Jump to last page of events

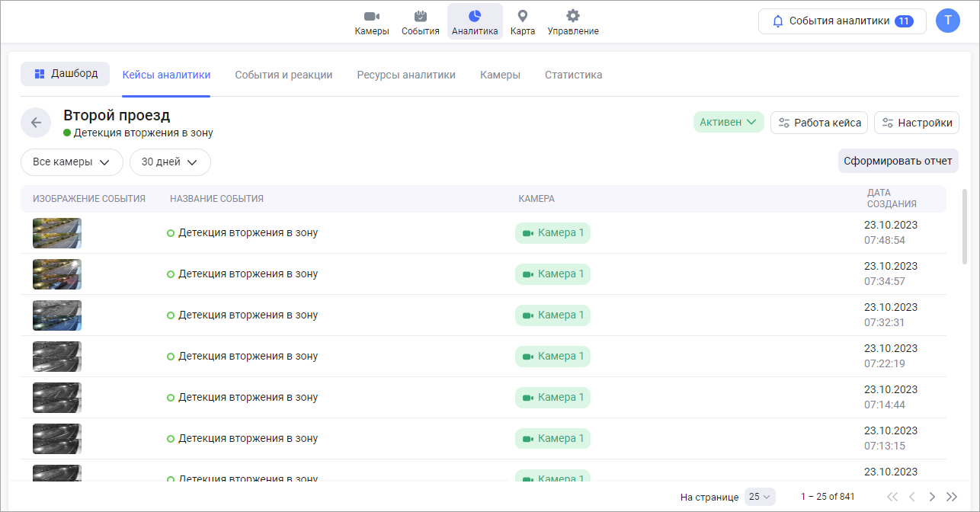point(951,497)
